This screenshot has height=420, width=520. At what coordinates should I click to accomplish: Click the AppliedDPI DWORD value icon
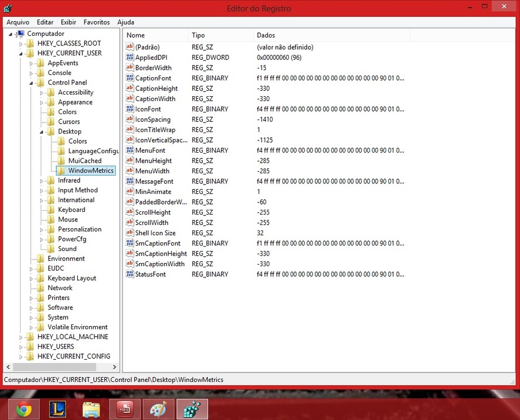click(130, 57)
